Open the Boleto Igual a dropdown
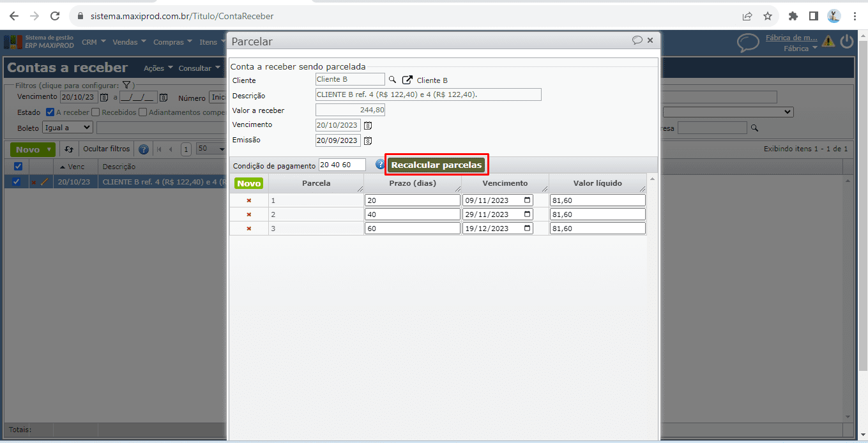Image resolution: width=868 pixels, height=443 pixels. click(68, 128)
